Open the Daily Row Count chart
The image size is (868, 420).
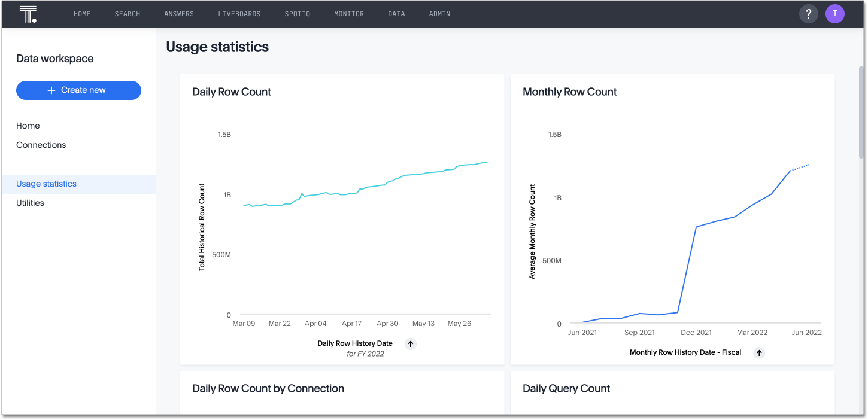coord(231,92)
